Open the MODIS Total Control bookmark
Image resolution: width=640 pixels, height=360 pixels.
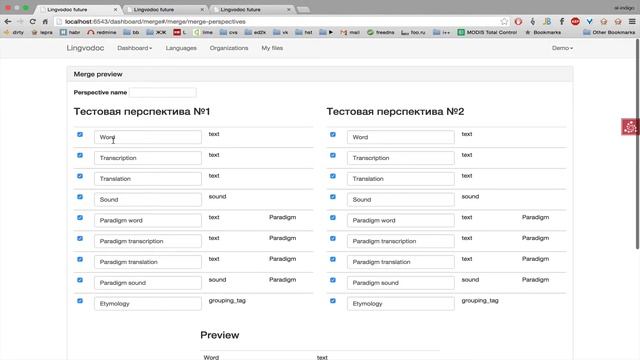point(487,32)
